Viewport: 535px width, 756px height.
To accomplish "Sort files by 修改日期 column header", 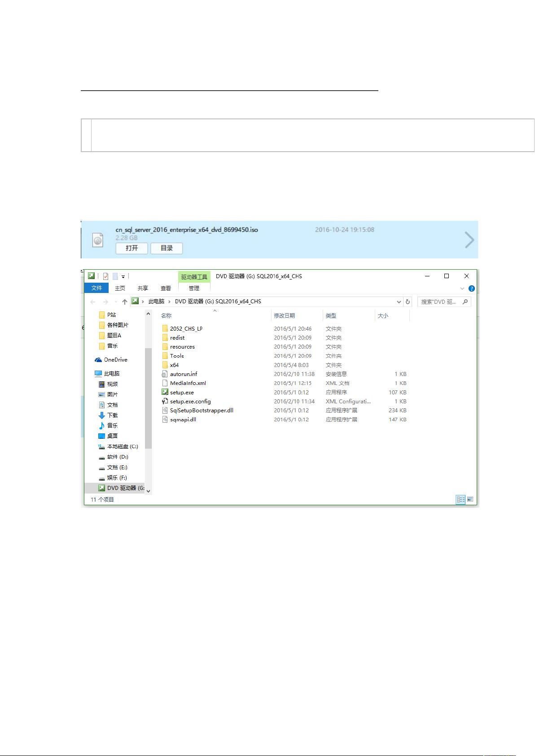I will [x=285, y=316].
